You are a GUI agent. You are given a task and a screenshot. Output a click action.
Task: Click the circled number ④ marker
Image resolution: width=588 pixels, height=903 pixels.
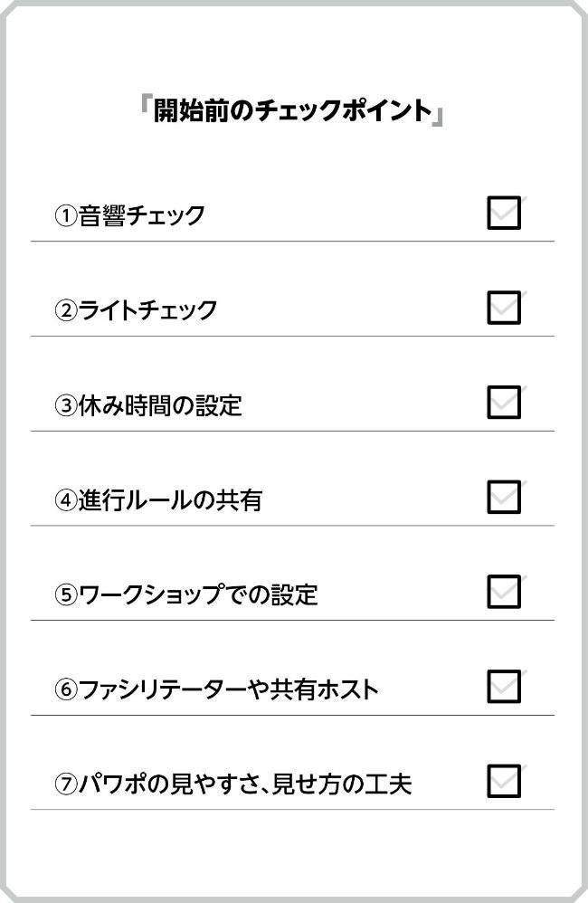(66, 500)
